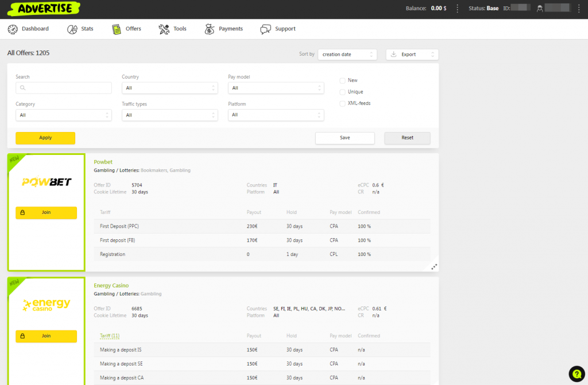This screenshot has height=385, width=588.
Task: Open the Tools menu item
Action: [172, 29]
